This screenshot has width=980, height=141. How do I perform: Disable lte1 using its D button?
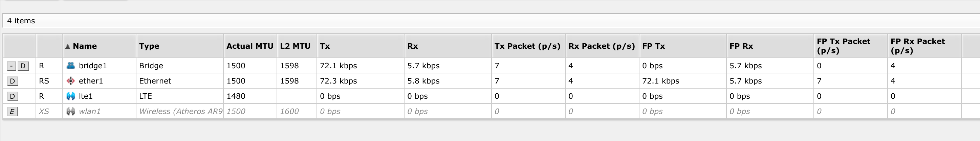tap(12, 96)
